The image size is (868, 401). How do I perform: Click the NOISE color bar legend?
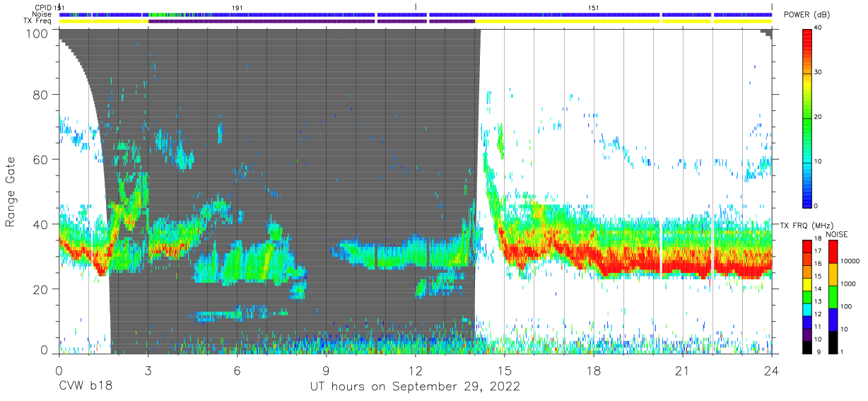pyautogui.click(x=833, y=296)
